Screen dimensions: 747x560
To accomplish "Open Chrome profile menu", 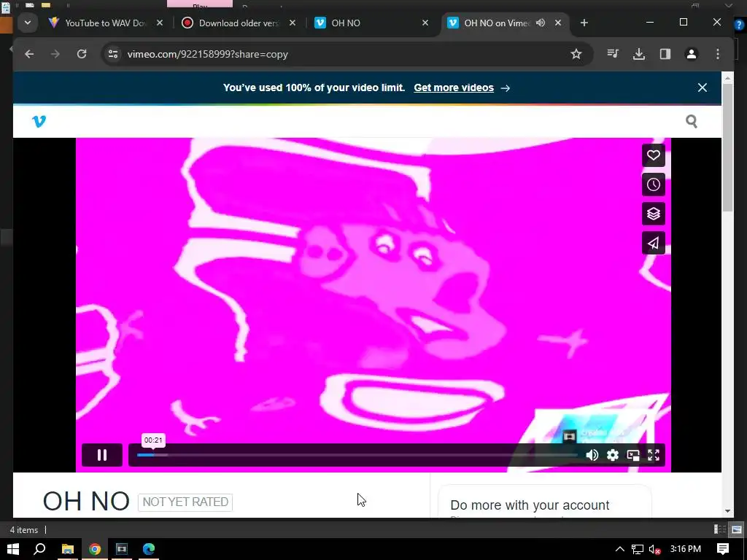I will click(692, 54).
